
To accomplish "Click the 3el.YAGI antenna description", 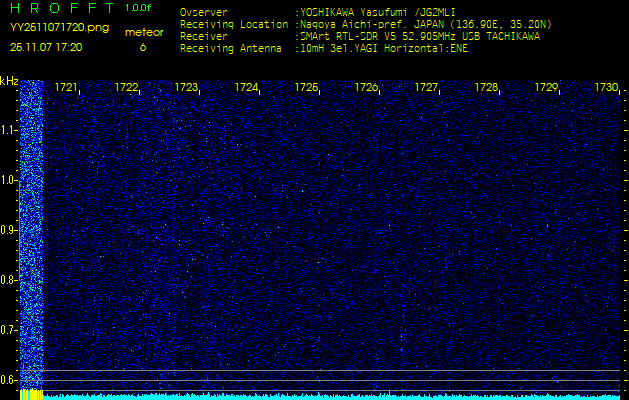I will point(384,49).
